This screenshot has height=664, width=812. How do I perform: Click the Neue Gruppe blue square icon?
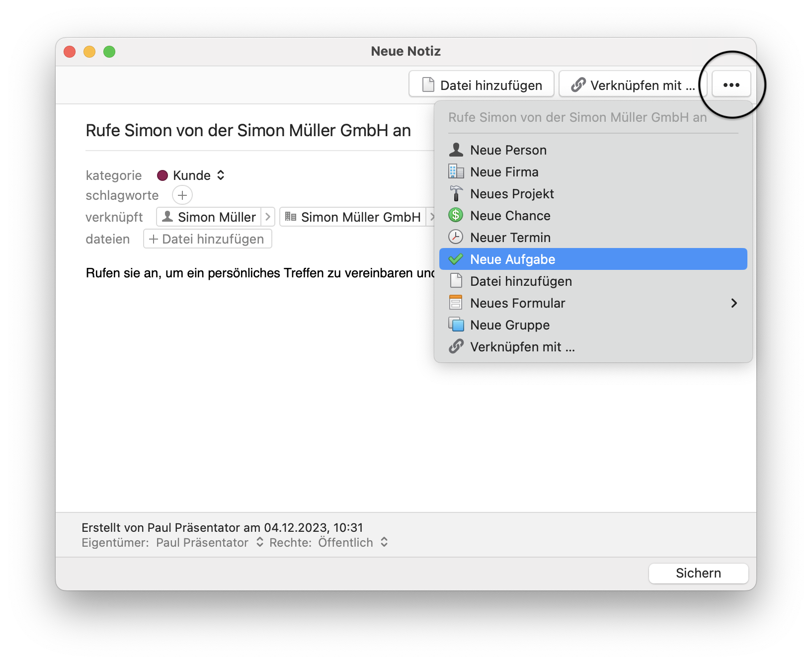coord(456,325)
